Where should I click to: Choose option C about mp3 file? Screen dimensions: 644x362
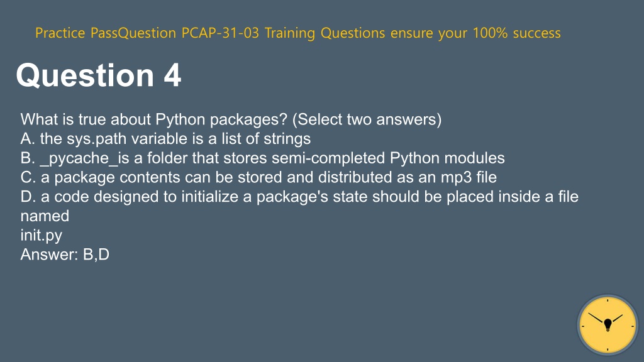[258, 177]
